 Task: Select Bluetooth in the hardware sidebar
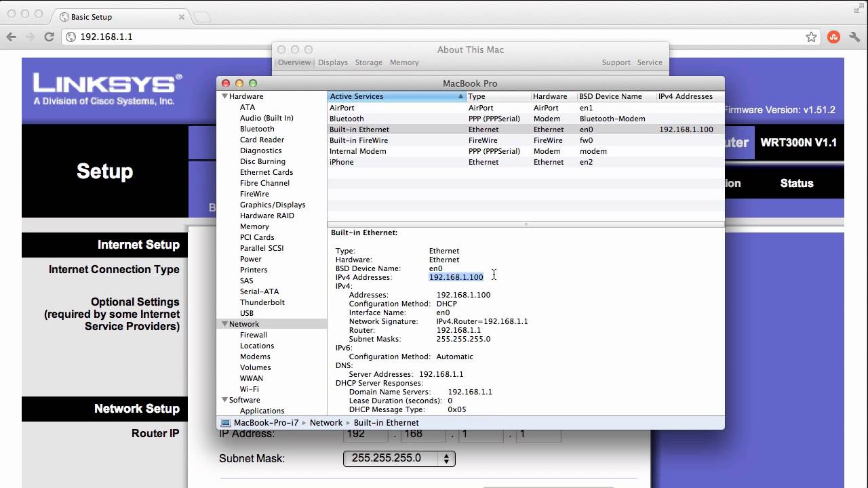pos(257,129)
